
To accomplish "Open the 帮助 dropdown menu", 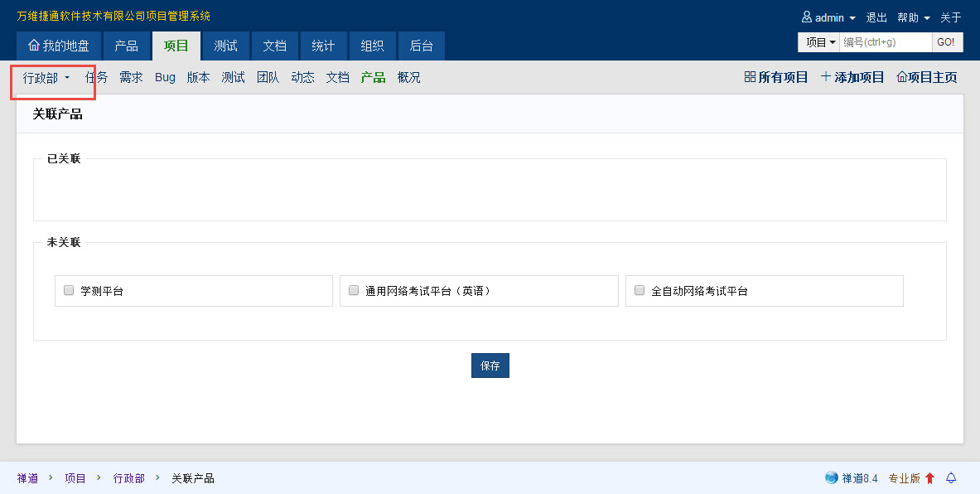I will coord(914,17).
